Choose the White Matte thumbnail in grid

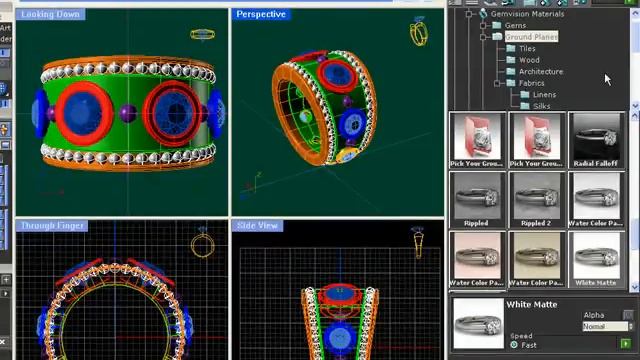pos(596,259)
